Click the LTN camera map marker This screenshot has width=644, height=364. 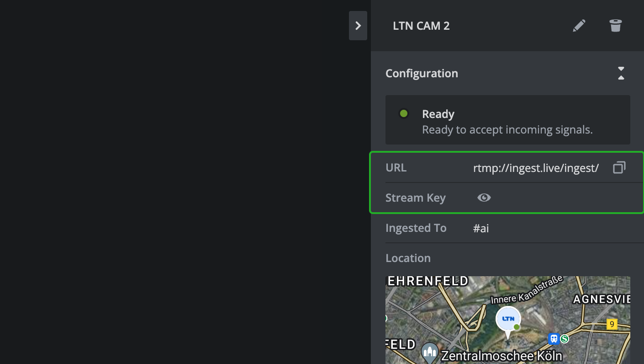[x=508, y=319]
